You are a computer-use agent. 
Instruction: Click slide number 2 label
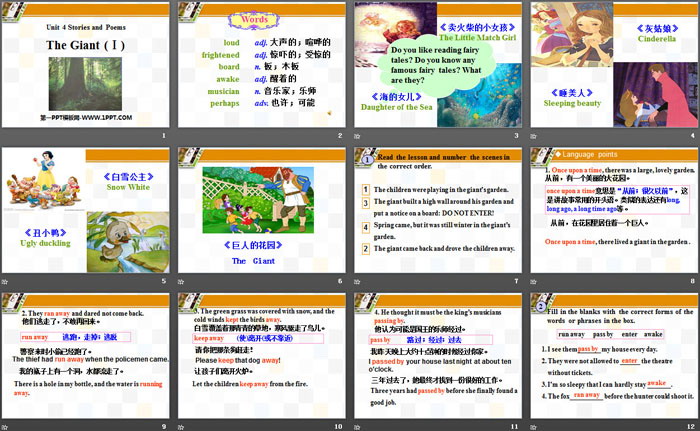[x=340, y=135]
